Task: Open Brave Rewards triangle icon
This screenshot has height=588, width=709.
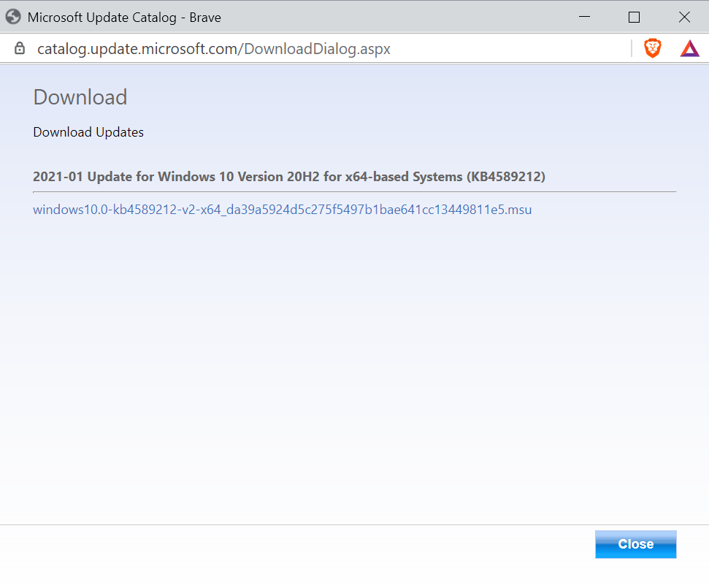Action: [x=689, y=49]
